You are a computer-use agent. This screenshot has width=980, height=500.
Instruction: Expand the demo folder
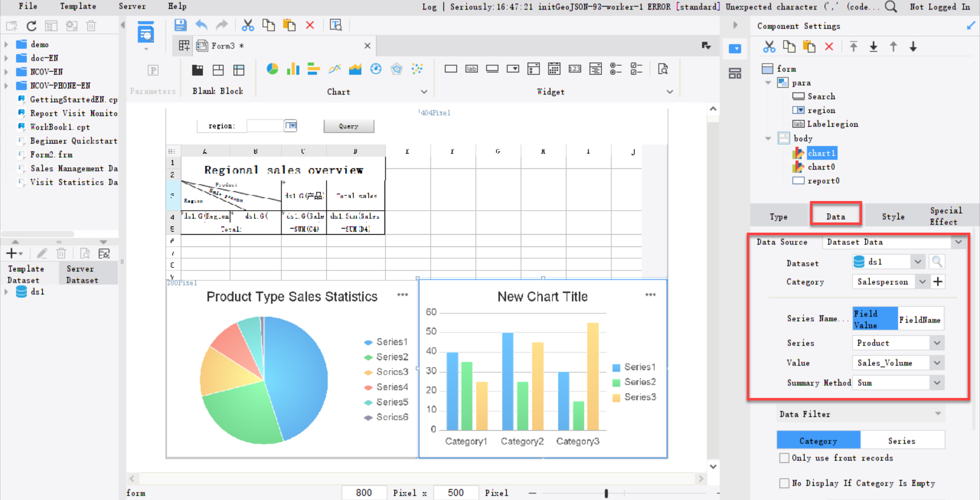point(6,44)
